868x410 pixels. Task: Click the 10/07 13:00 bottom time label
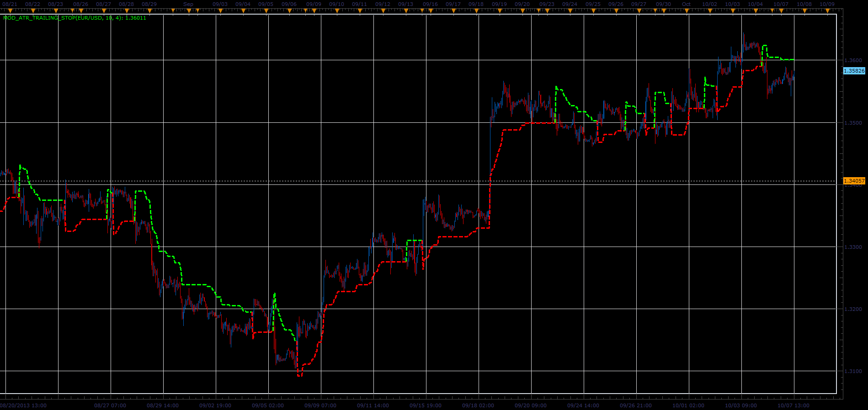[793, 405]
